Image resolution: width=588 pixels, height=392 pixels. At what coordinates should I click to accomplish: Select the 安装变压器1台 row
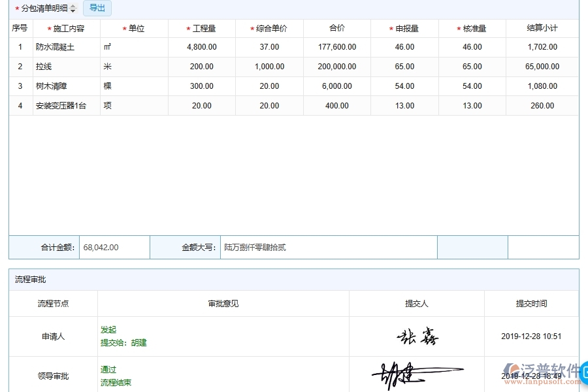(x=57, y=105)
